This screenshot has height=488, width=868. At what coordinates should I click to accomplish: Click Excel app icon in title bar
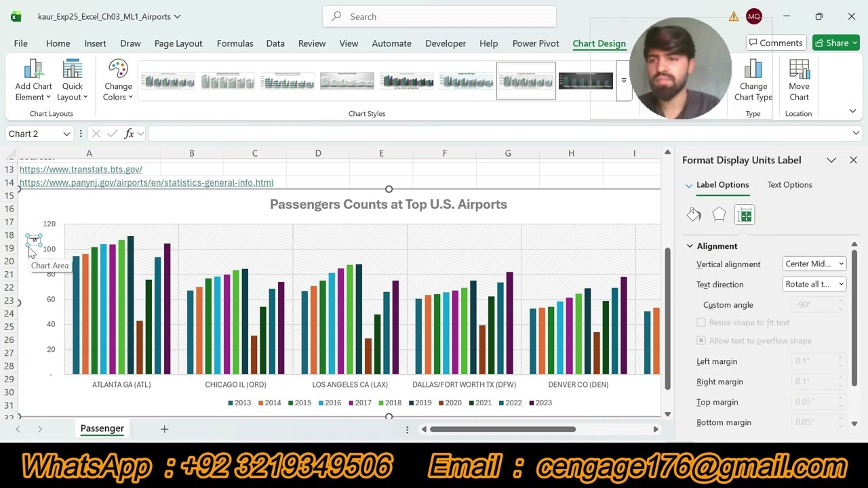16,16
